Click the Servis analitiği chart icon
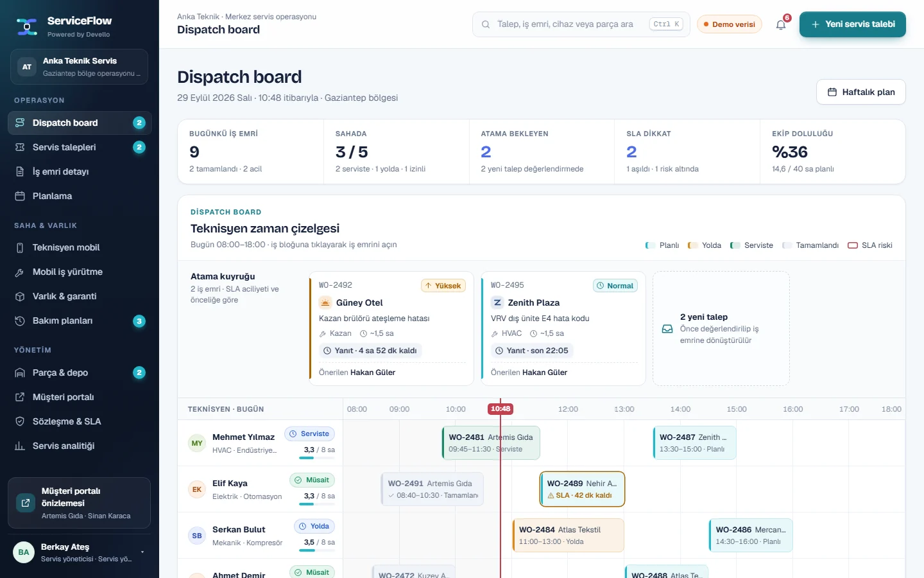The height and width of the screenshot is (578, 924). point(20,446)
